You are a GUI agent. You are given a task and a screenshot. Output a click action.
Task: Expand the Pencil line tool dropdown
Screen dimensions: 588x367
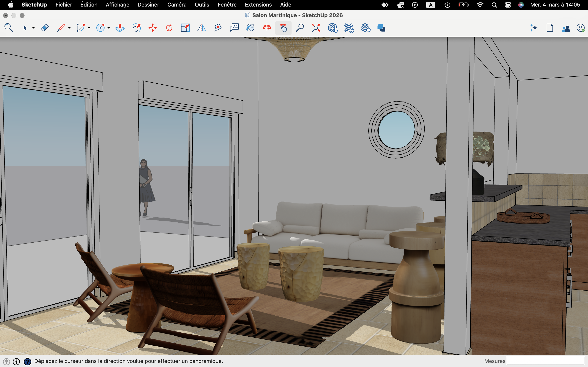69,28
